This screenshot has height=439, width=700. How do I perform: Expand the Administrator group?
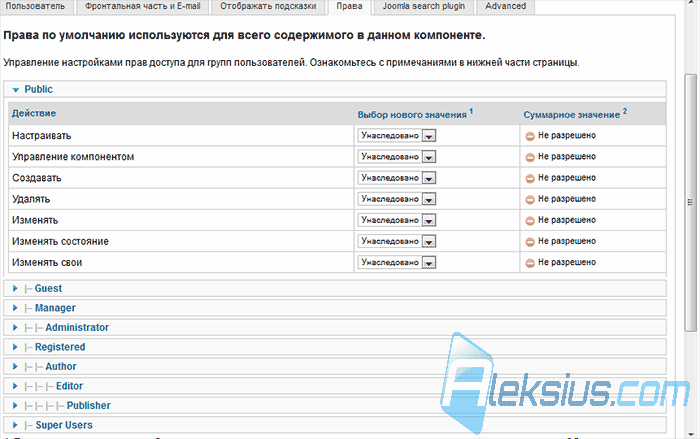(335, 327)
